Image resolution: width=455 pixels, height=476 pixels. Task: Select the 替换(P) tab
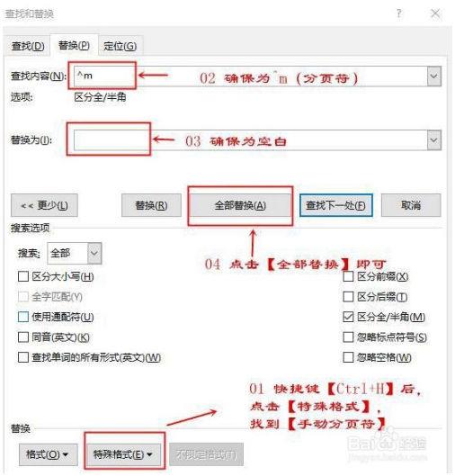[x=74, y=45]
